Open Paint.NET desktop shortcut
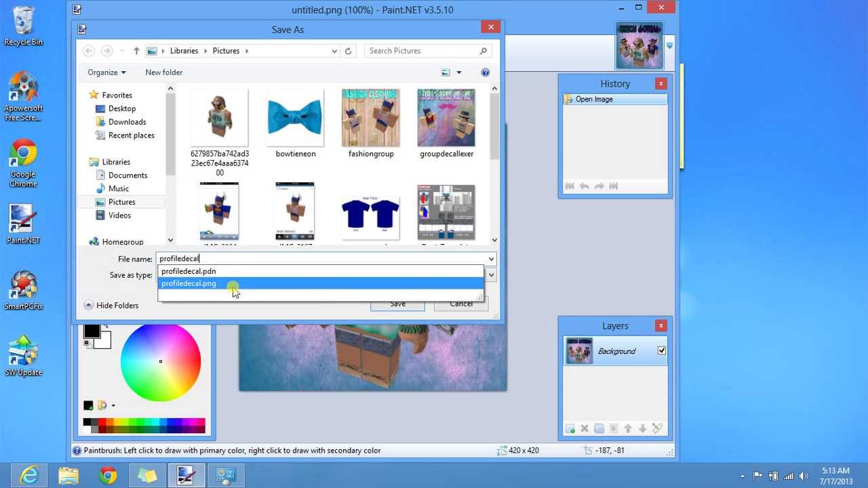Image resolution: width=868 pixels, height=488 pixels. (x=23, y=224)
